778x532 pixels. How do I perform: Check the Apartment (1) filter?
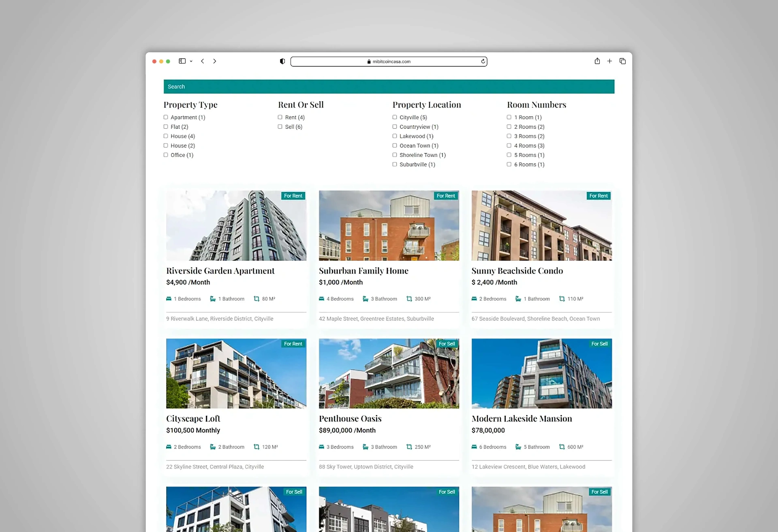click(x=166, y=117)
